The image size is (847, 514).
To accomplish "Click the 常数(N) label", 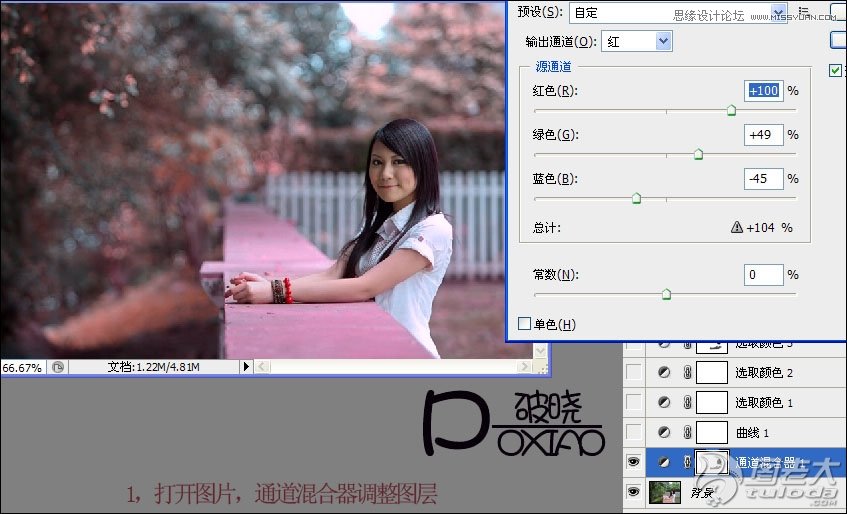I will point(555,275).
